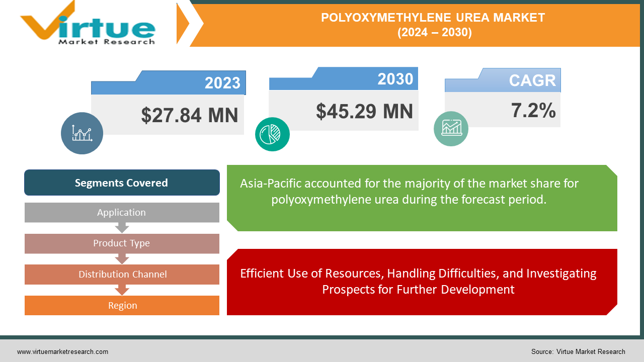Click the 2030 year label

click(395, 79)
